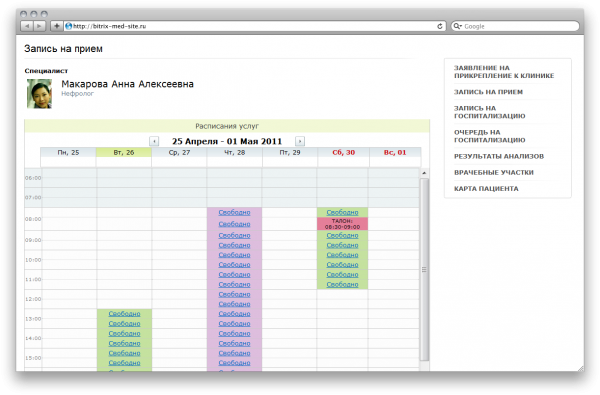
Task: Click the reload page icon in address bar
Action: point(440,26)
